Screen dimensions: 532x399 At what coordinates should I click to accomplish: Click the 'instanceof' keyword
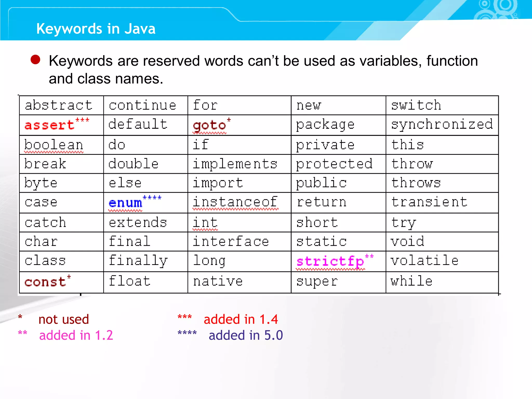click(x=235, y=202)
